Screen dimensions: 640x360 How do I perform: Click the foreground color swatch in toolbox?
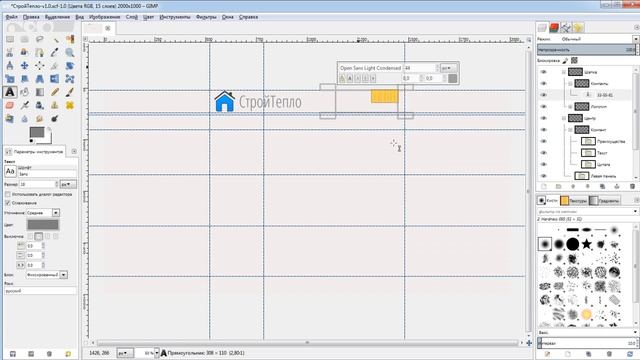pos(37,132)
